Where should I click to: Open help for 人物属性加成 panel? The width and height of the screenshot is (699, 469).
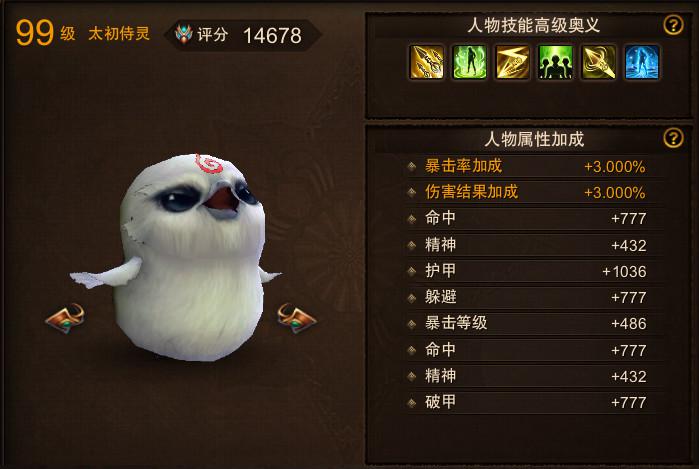673,138
